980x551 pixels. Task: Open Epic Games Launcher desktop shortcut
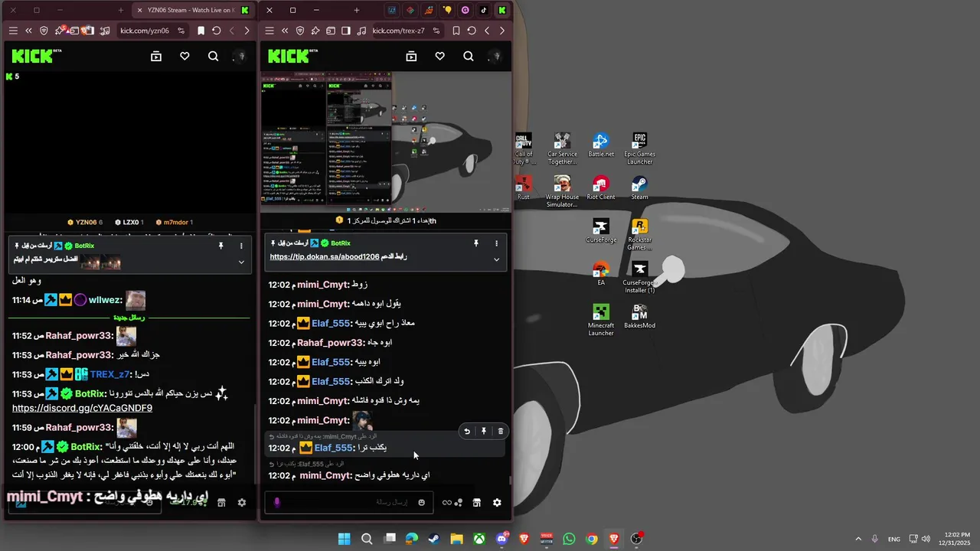click(x=639, y=148)
